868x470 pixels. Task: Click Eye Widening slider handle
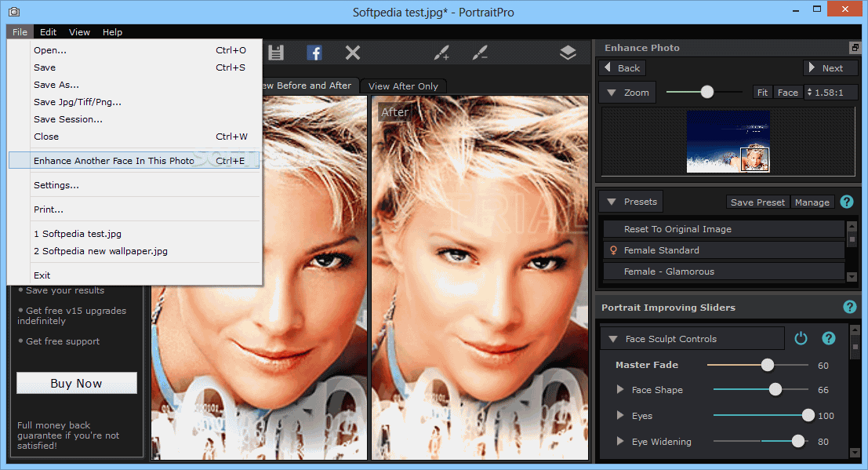point(797,441)
